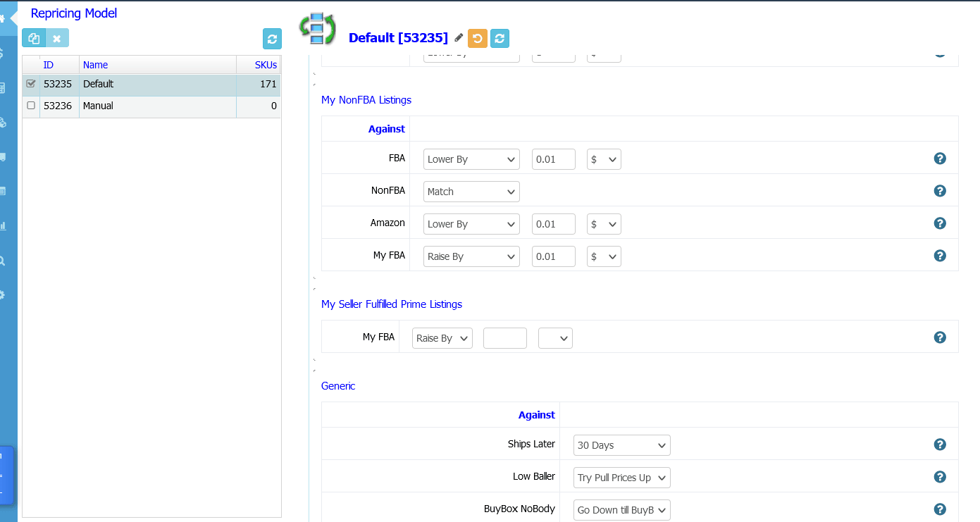Change the My FBA Raise By dropdown
Viewport: 980px width, 522px height.
pos(471,256)
